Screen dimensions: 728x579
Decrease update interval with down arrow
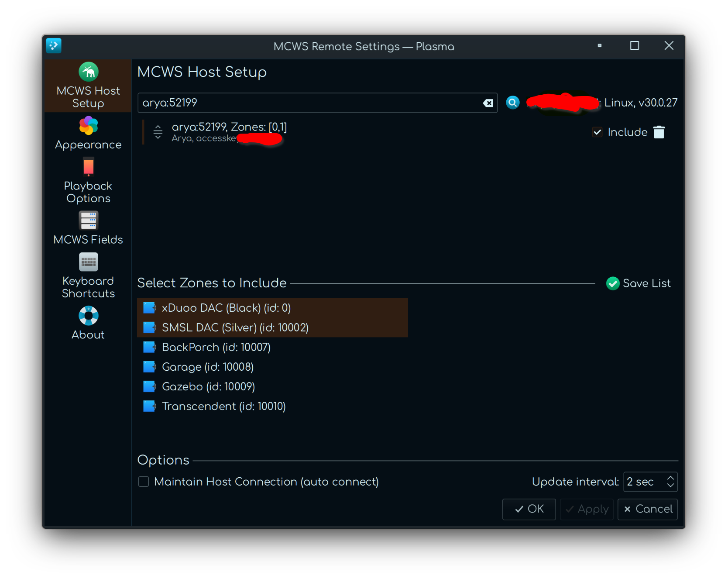click(x=670, y=486)
